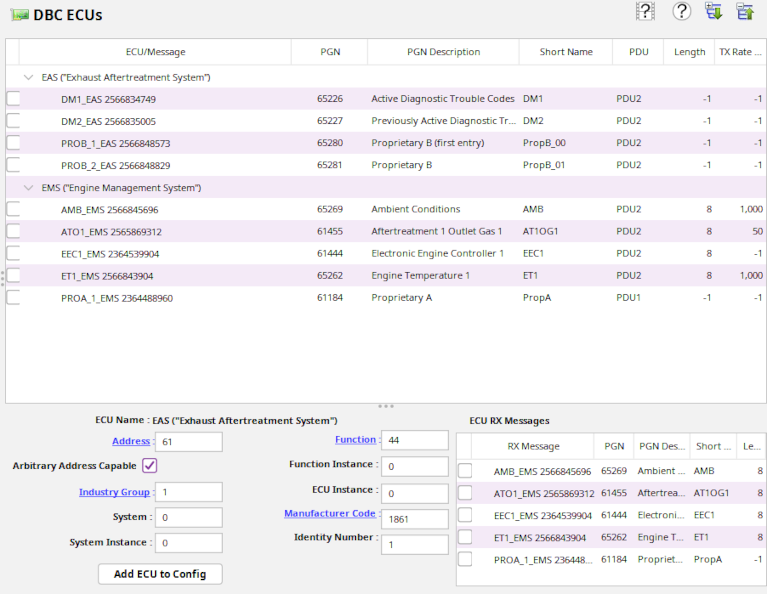The image size is (767, 594).
Task: Click the splitter handle dots above ECU Name
Action: click(386, 406)
